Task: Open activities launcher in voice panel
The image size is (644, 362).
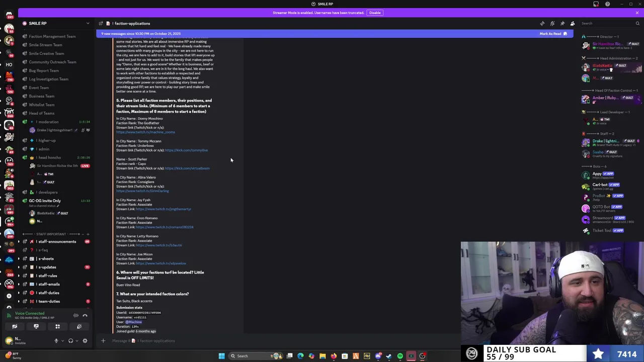Action: [x=57, y=327]
